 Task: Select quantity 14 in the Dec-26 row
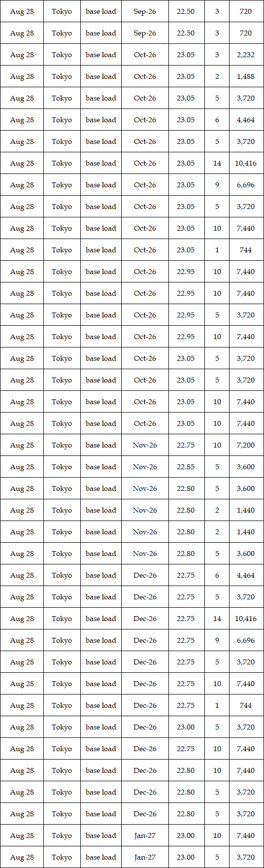point(217,619)
